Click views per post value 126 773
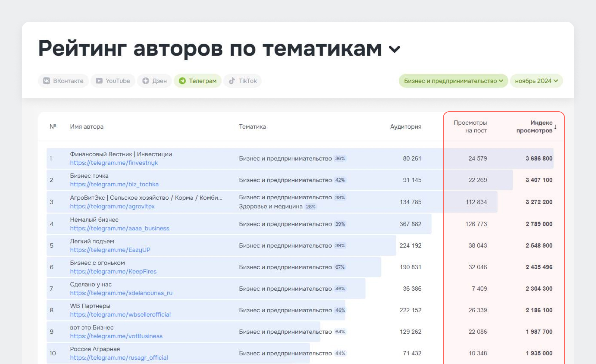 pos(476,224)
